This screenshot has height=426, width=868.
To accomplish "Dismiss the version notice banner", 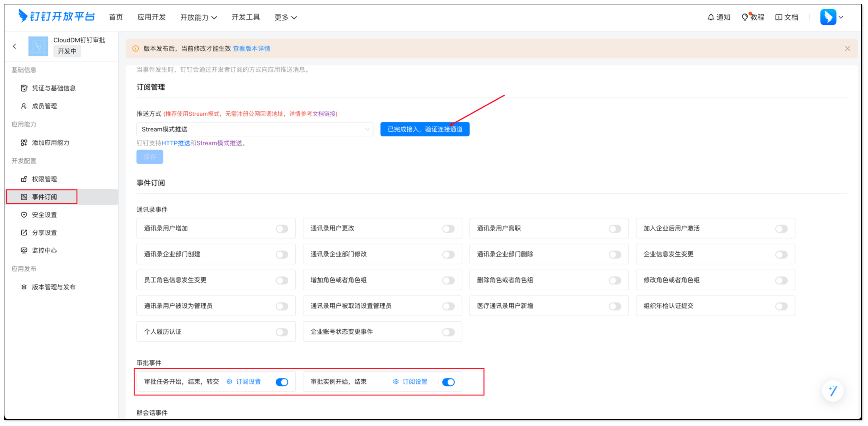I will point(847,48).
